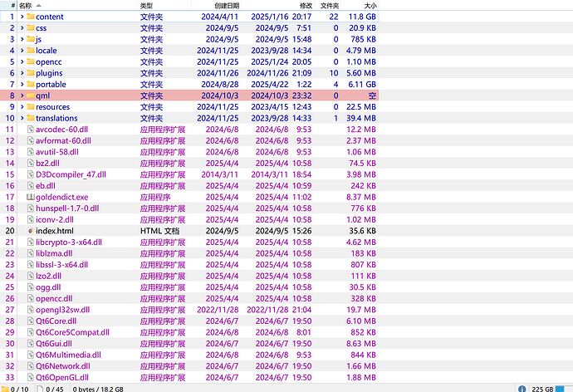
Task: Click the Qt6Core.dll file icon
Action: pyautogui.click(x=31, y=321)
